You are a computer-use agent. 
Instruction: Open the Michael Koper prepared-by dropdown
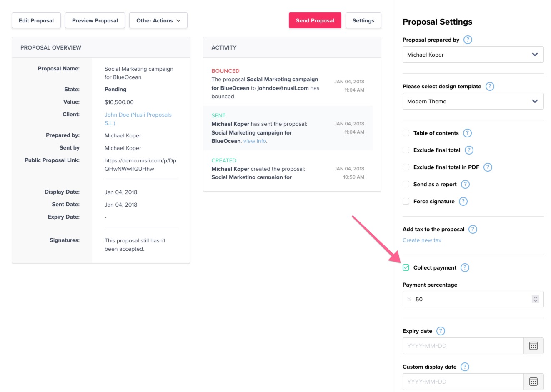tap(473, 55)
